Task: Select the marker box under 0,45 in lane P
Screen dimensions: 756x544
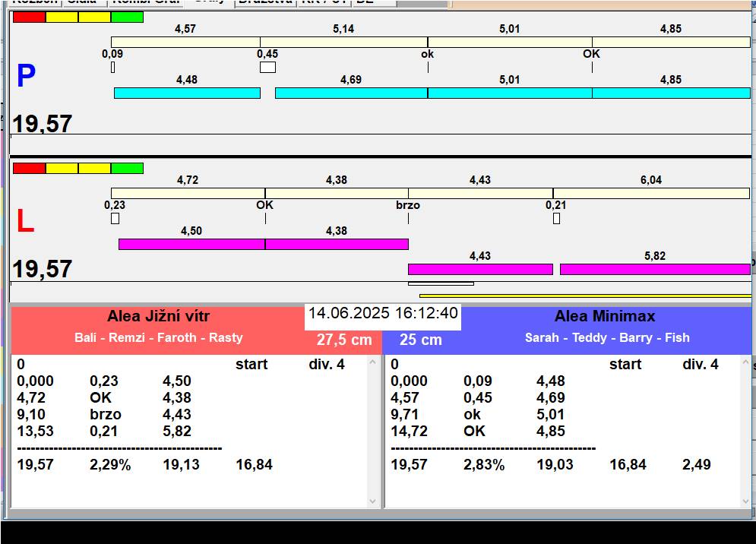Action: point(267,67)
